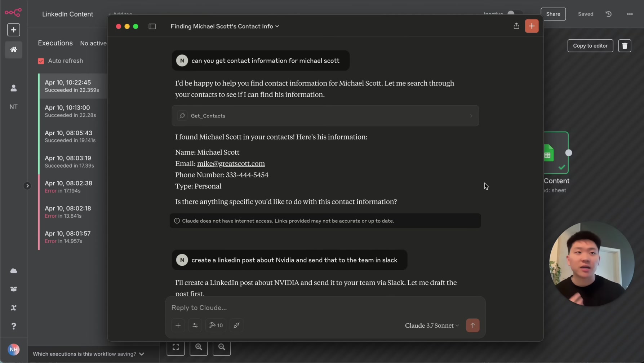644x363 pixels.
Task: Select failed execution Apr 10, 08:02:18
Action: pos(73,212)
